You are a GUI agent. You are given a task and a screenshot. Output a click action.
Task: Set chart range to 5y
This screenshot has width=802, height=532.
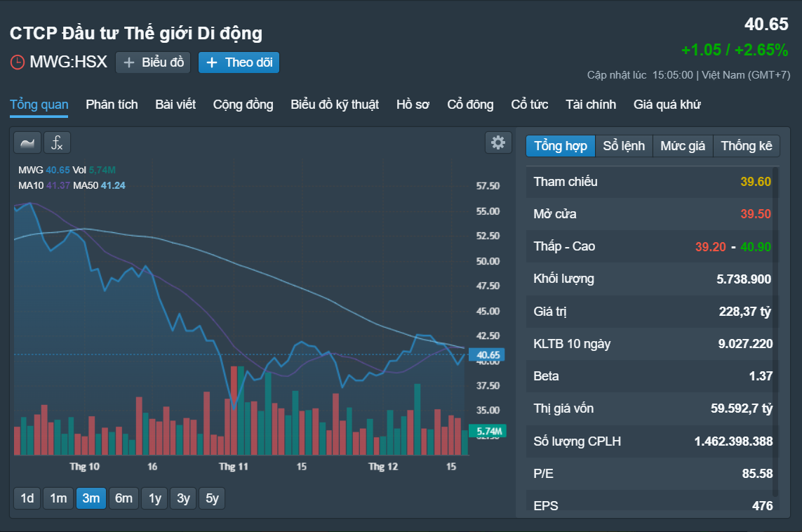[213, 498]
